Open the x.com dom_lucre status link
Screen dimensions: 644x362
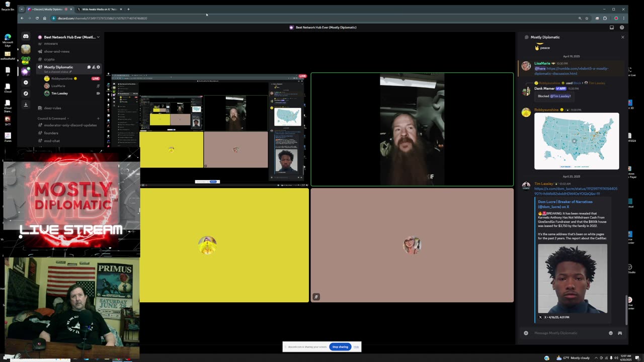576,191
